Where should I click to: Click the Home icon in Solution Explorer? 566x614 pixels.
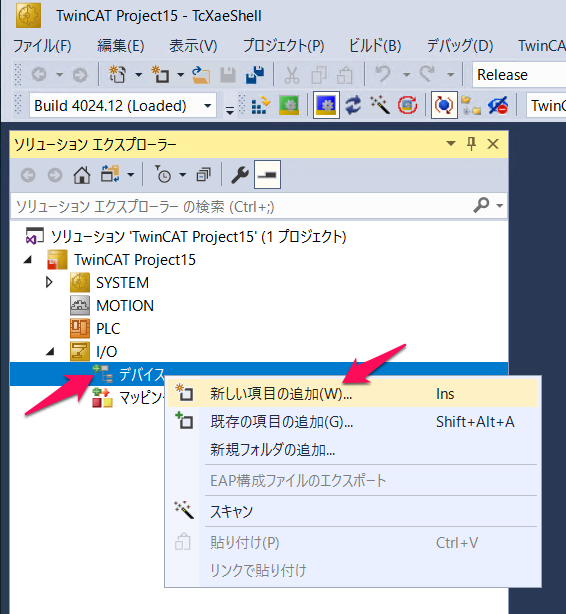81,175
